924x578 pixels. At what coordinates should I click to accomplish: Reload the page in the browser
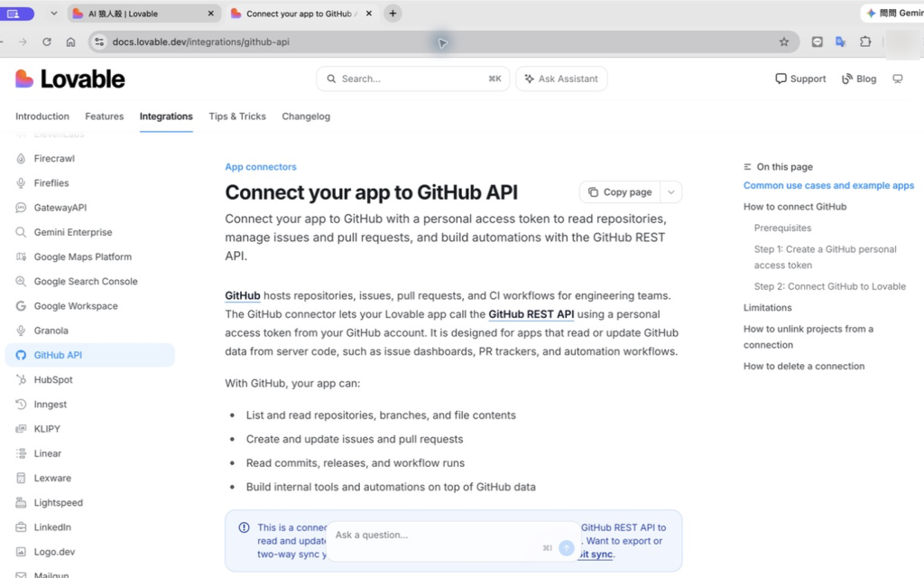click(x=47, y=42)
